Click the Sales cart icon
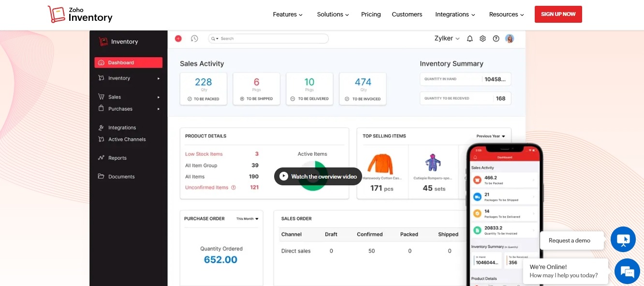The height and width of the screenshot is (286, 644). click(101, 97)
